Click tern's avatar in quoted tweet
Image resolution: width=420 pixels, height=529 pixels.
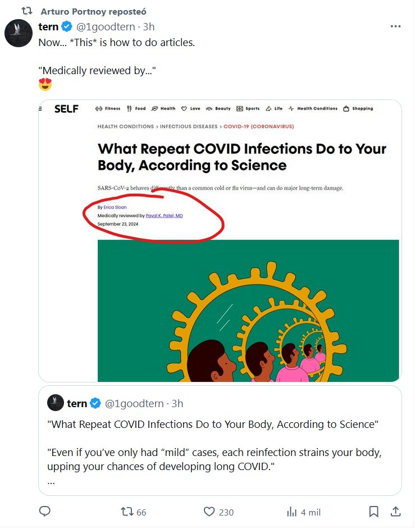click(56, 403)
